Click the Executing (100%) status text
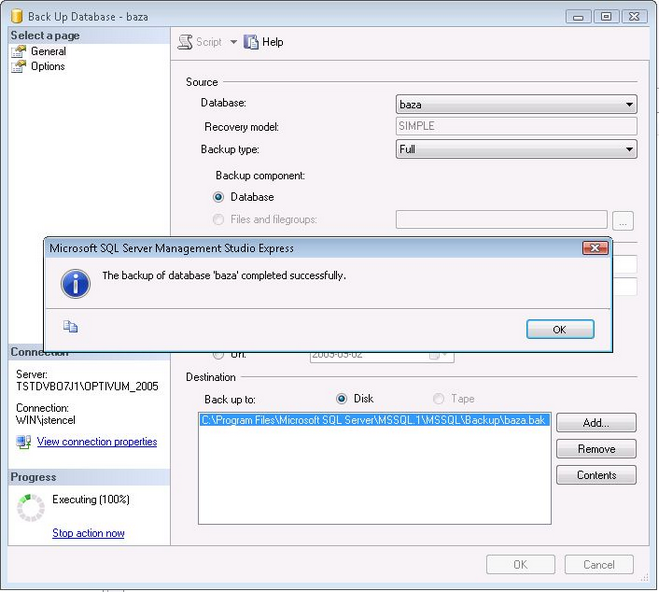The width and height of the screenshot is (659, 592). [x=91, y=499]
